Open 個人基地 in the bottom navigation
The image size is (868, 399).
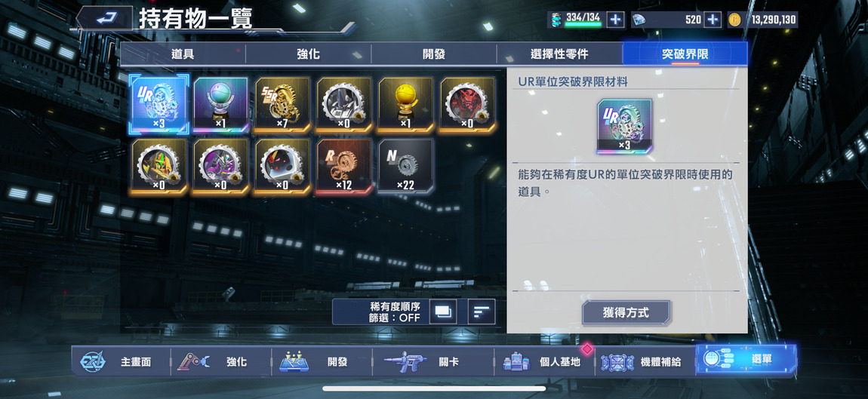point(544,362)
